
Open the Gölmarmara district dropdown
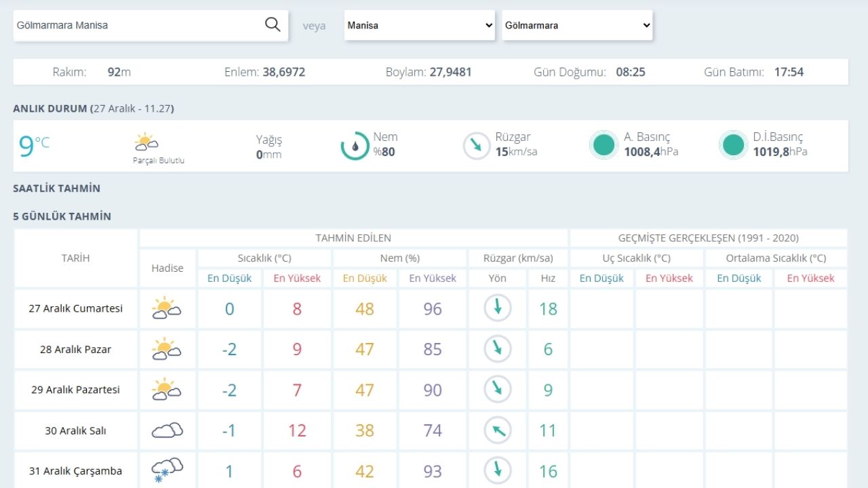577,25
